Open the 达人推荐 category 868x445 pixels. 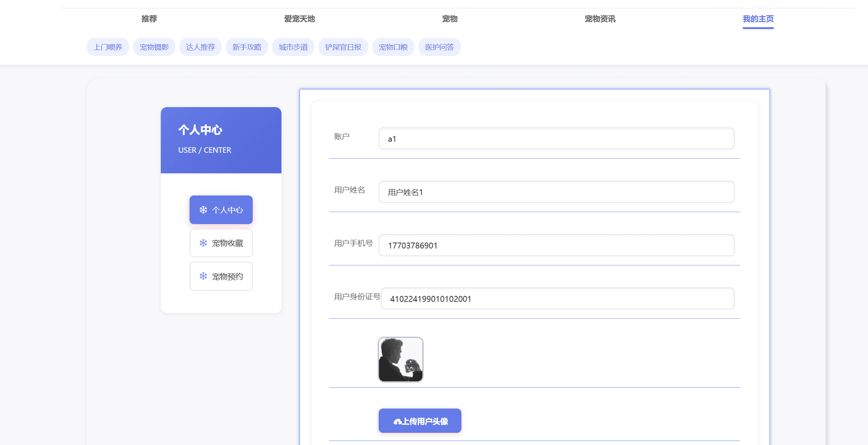(200, 47)
